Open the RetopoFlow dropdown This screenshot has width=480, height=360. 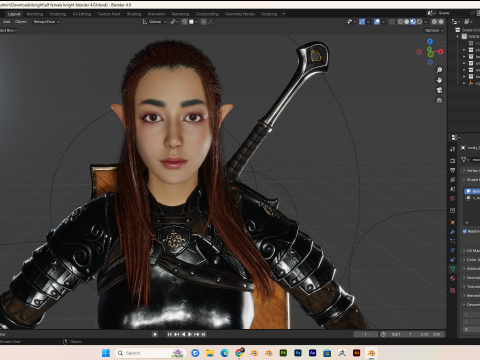point(46,22)
